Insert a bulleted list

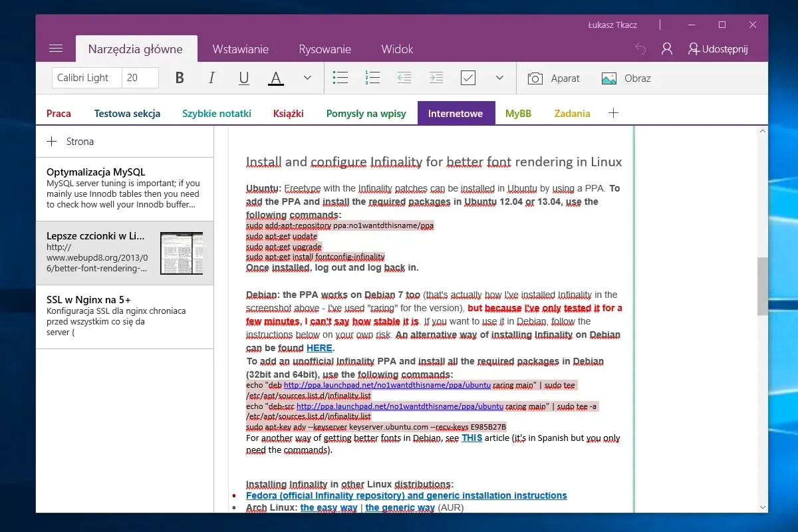pyautogui.click(x=340, y=78)
